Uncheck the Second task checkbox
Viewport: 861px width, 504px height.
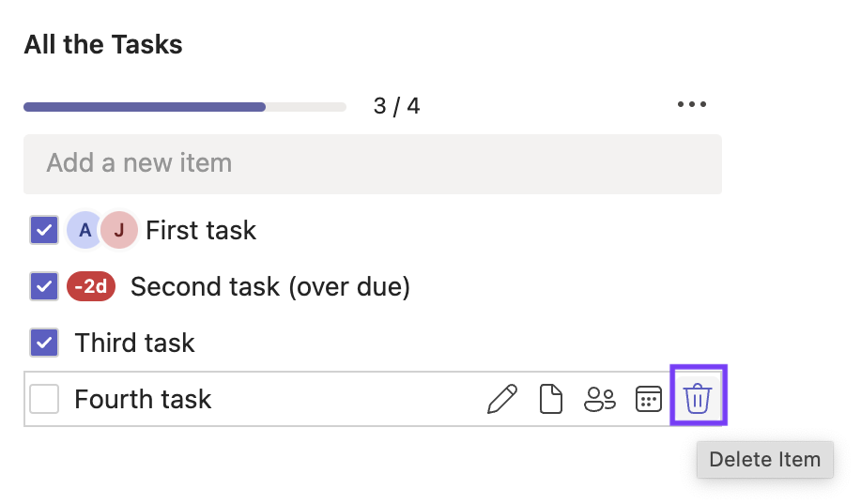coord(44,286)
